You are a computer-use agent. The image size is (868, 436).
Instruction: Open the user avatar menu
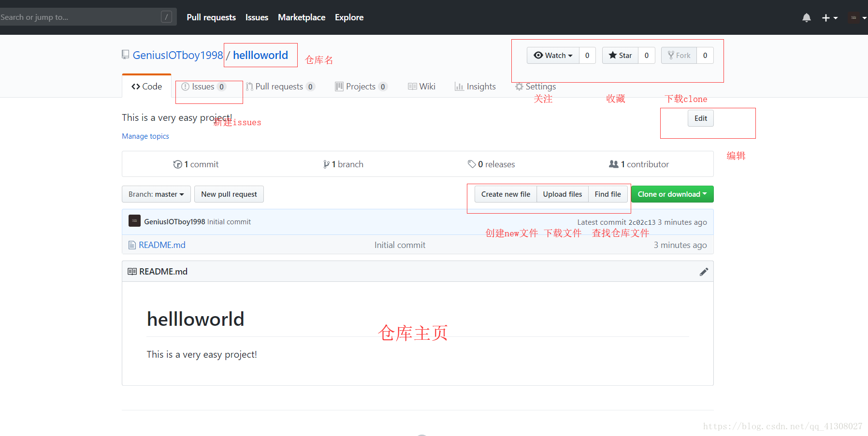857,18
